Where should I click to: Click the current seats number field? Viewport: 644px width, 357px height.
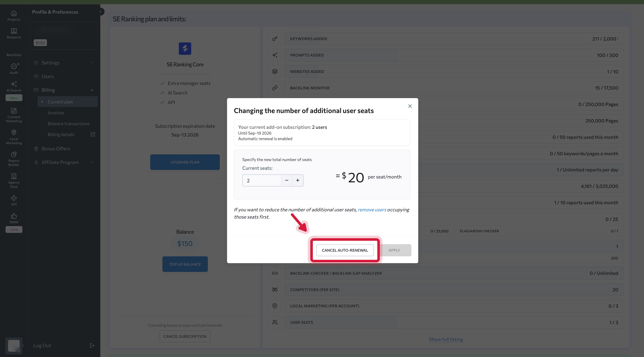tap(262, 180)
